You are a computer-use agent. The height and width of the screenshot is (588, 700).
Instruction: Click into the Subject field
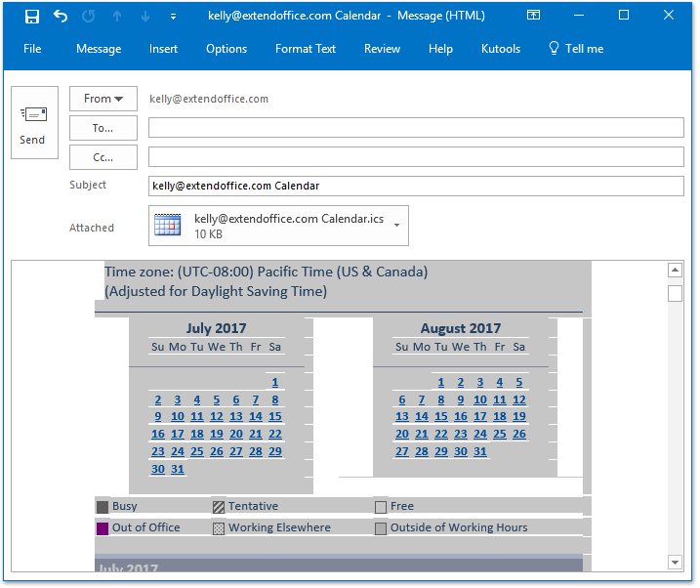pyautogui.click(x=416, y=186)
